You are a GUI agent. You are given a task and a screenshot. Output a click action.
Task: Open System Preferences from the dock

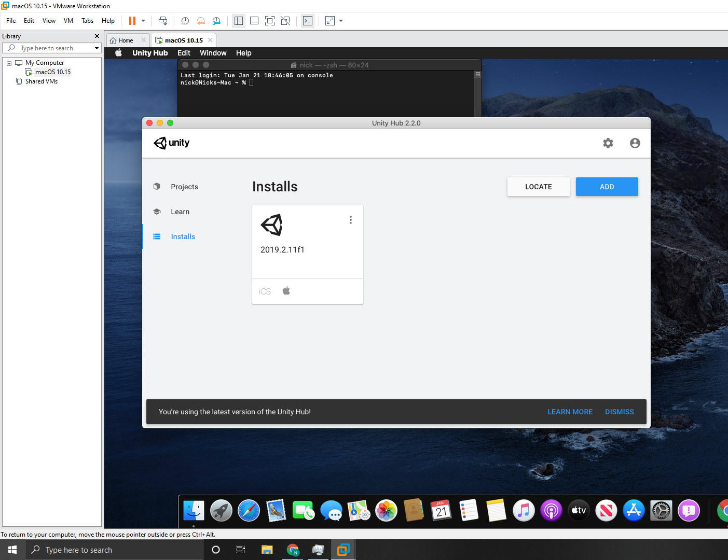click(661, 511)
